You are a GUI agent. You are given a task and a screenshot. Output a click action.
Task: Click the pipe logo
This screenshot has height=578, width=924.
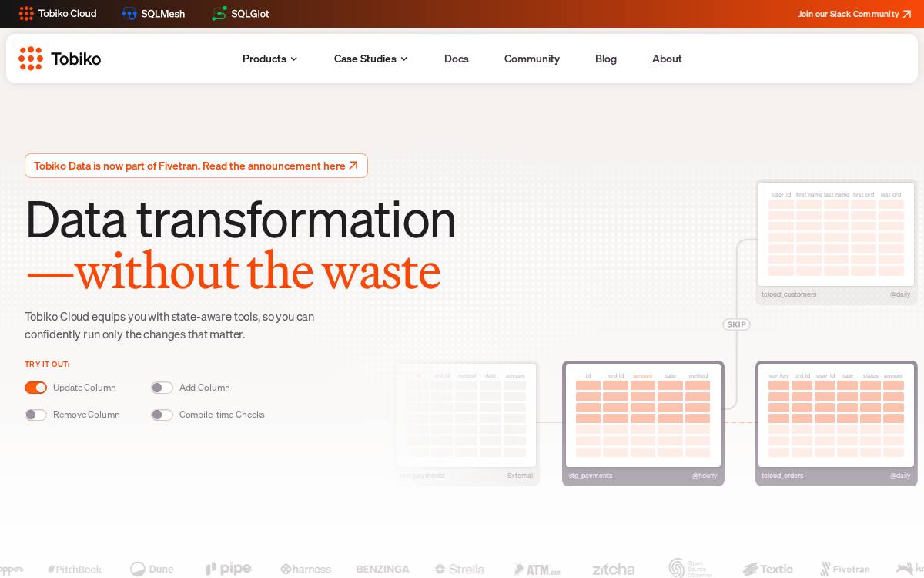pos(229,569)
